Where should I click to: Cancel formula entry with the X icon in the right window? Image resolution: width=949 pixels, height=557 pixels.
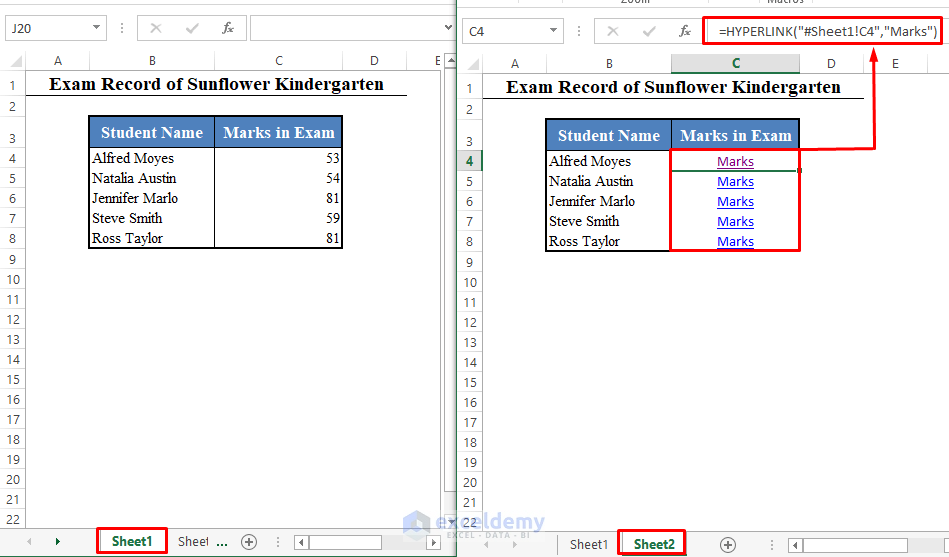coord(612,31)
